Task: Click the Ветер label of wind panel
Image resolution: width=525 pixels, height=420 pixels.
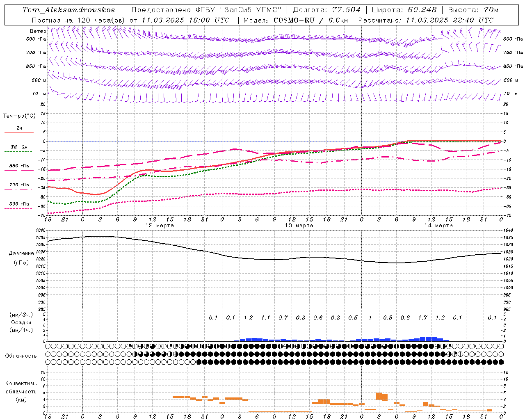Action: pyautogui.click(x=38, y=31)
